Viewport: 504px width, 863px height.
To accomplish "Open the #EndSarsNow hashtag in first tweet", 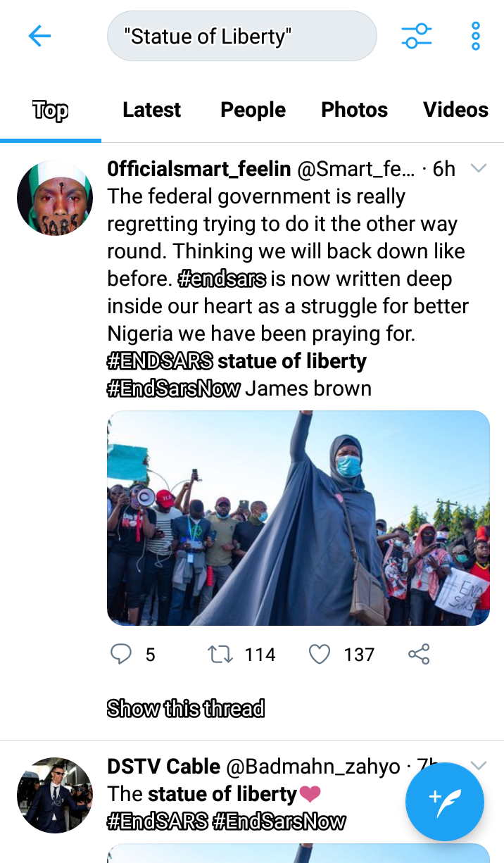I will (x=173, y=388).
